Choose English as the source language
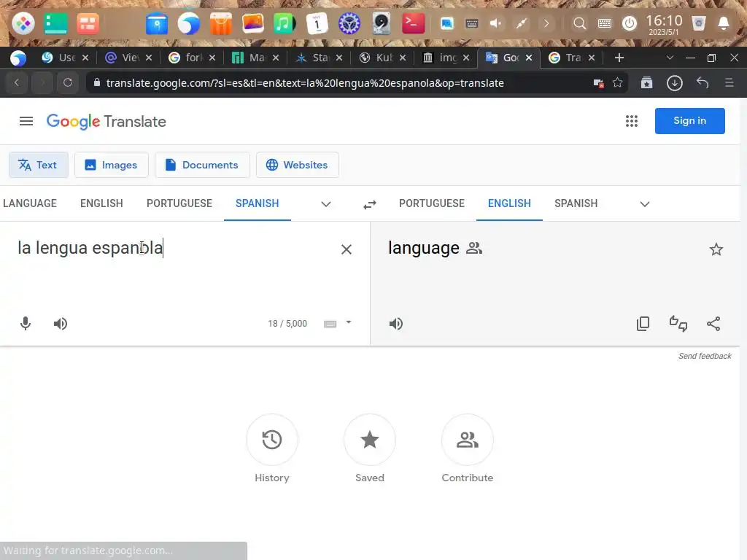 [x=101, y=203]
